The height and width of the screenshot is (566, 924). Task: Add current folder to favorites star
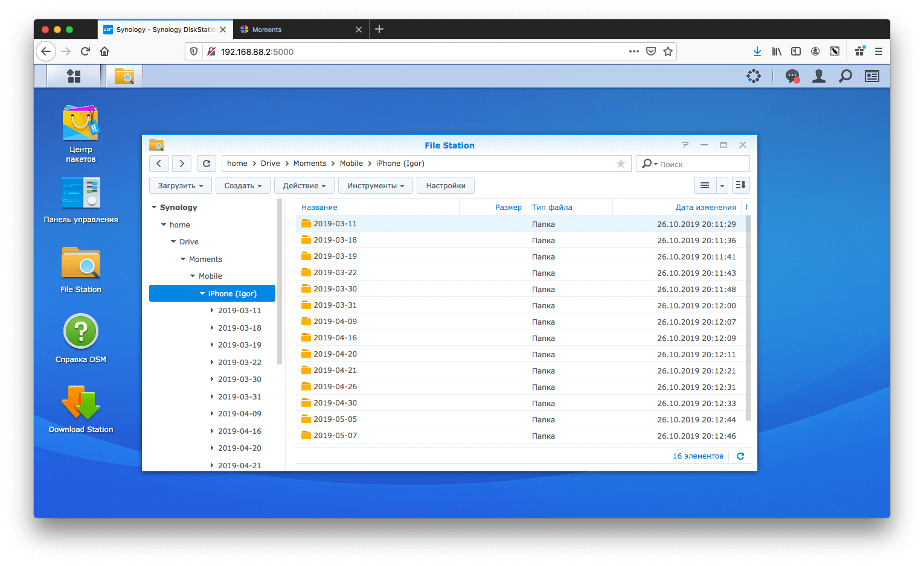click(x=620, y=164)
